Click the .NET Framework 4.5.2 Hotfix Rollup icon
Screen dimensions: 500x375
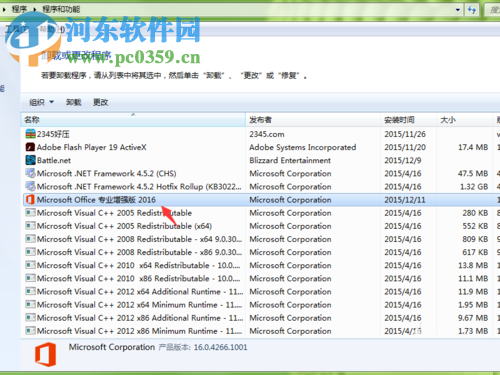click(x=30, y=186)
